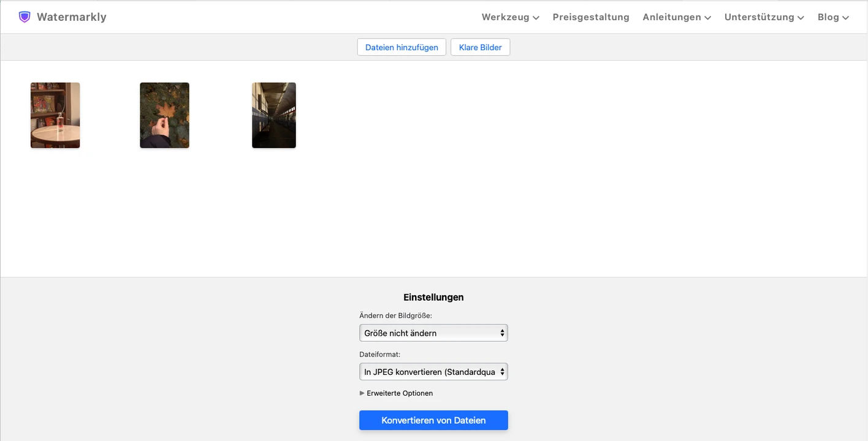Click the chevron next to Werkzeug
The width and height of the screenshot is (868, 441).
(x=536, y=18)
